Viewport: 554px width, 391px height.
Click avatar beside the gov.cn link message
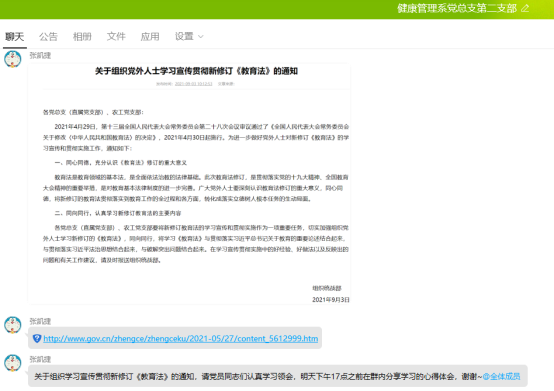(13, 325)
